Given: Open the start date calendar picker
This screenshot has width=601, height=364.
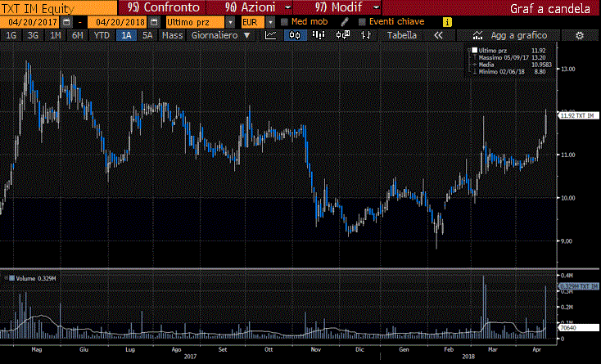Looking at the screenshot, I should (x=66, y=22).
